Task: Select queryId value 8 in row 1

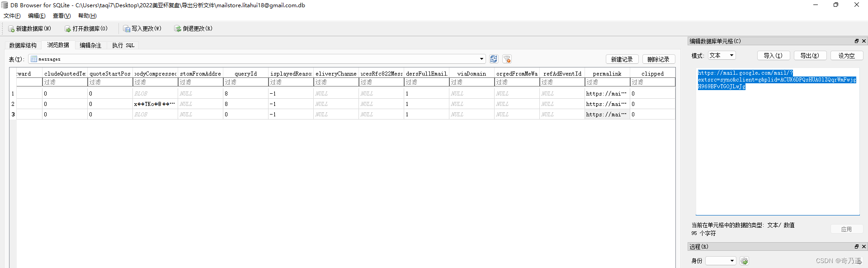Action: [x=245, y=94]
